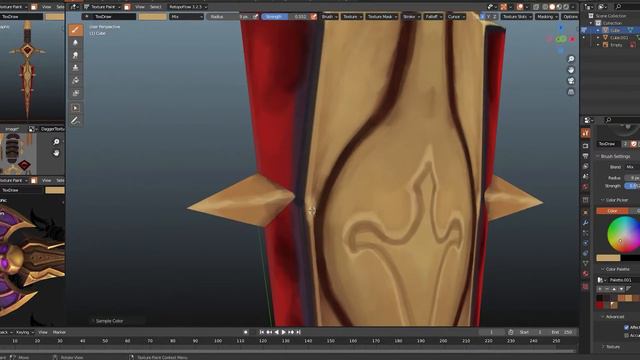Open the Masking dropdown
Screen dimensions: 640x360
click(x=547, y=17)
